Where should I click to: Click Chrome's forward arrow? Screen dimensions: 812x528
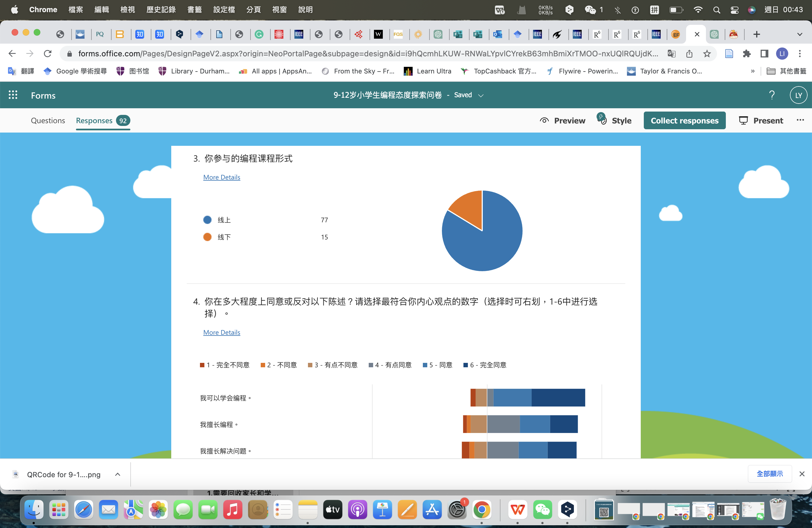30,54
